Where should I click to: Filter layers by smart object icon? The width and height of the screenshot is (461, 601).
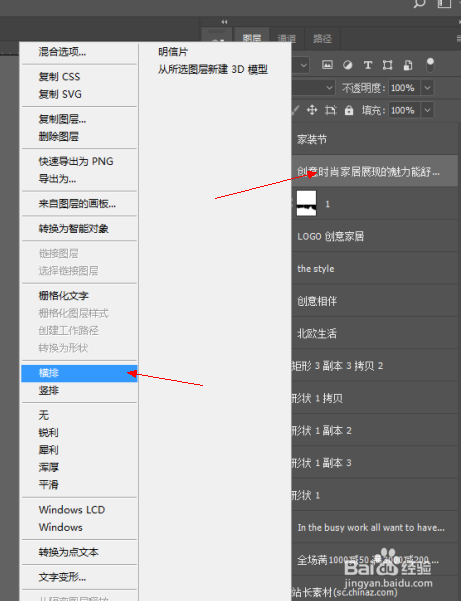click(x=408, y=65)
